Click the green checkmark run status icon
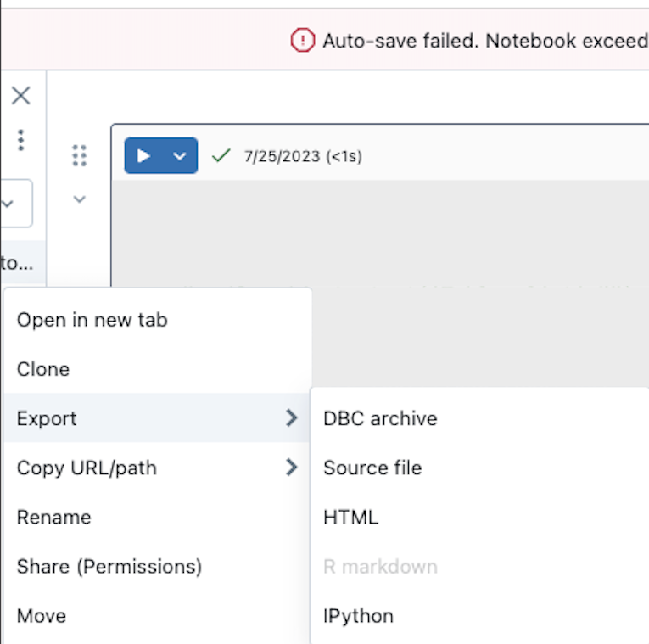This screenshot has width=649, height=644. click(x=221, y=155)
